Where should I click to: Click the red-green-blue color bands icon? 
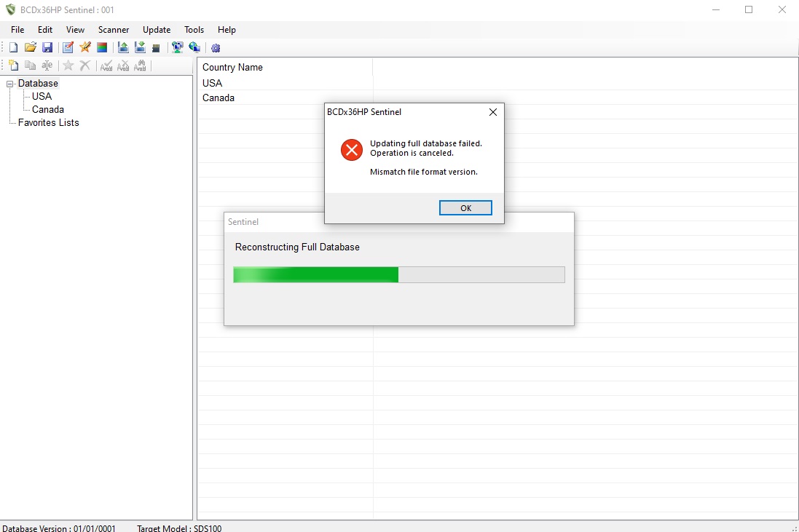point(102,48)
